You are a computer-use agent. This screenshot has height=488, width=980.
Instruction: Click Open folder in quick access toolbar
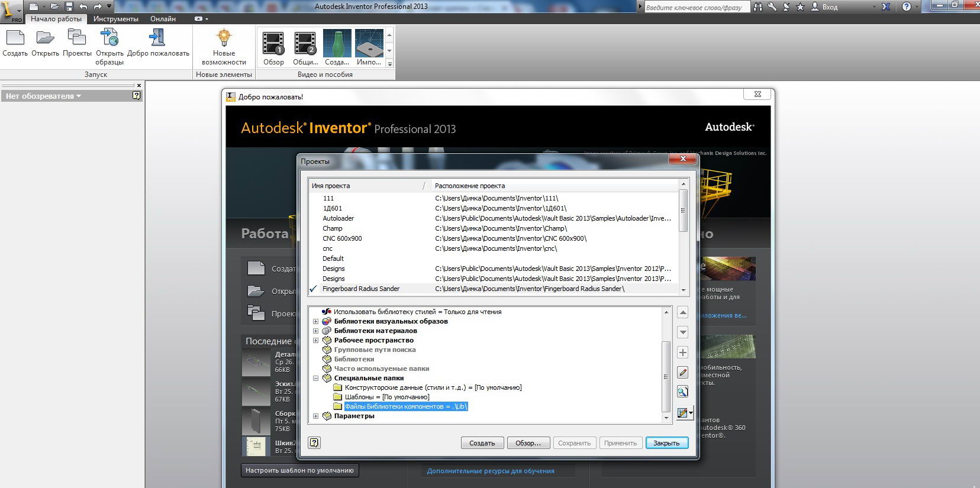point(55,7)
